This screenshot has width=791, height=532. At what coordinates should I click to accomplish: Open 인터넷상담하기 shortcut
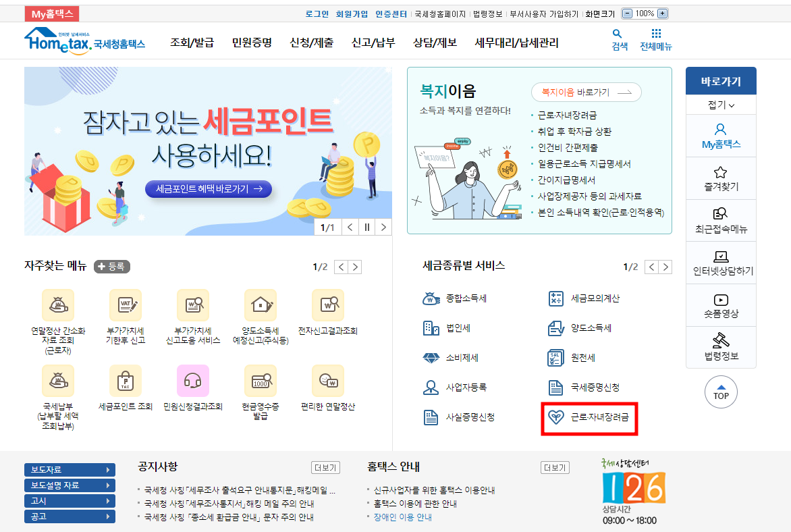[721, 263]
